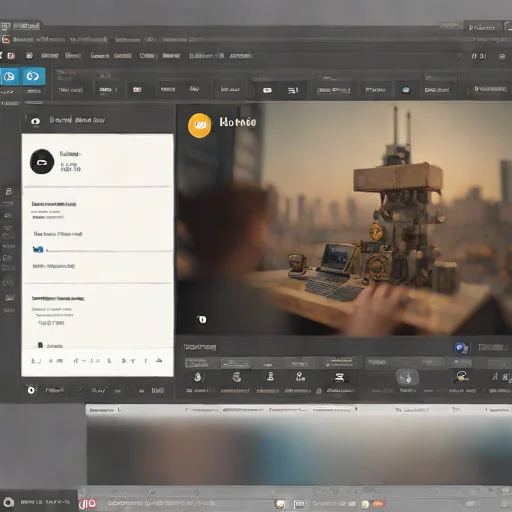
Task: Select the highlighted rounded gray tool under the preview
Action: (407, 378)
